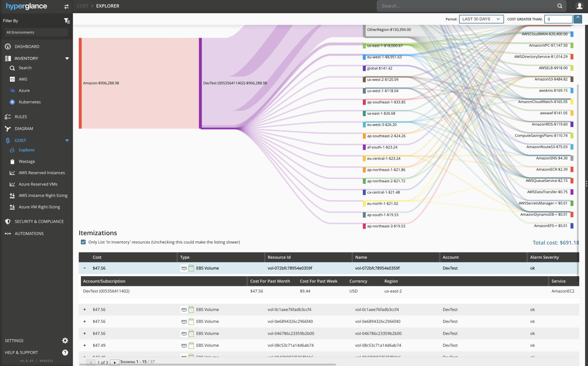Click the Explorer link under Cost
This screenshot has width=588, height=366.
click(x=26, y=150)
